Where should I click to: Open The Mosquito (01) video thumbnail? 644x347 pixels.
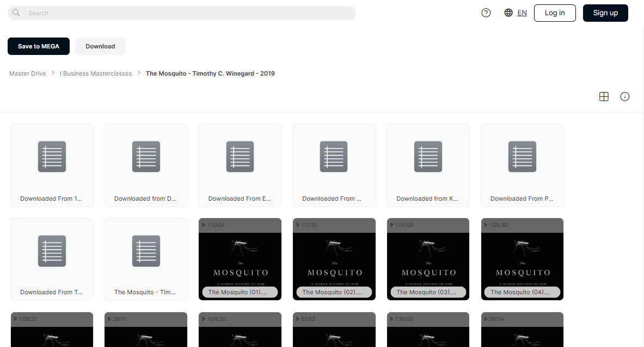tap(240, 259)
